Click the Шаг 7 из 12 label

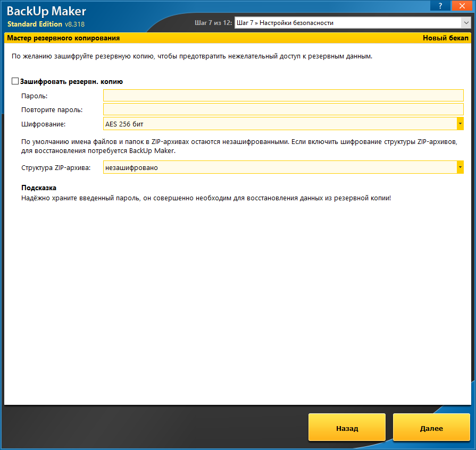(213, 23)
